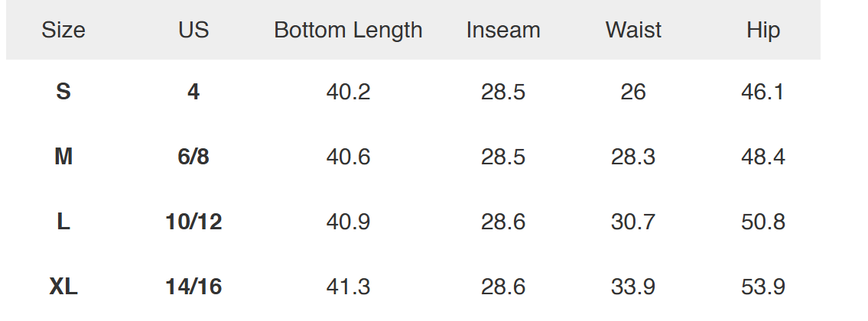The height and width of the screenshot is (321, 868).
Task: Select the US 14/16 cell
Action: tap(193, 287)
